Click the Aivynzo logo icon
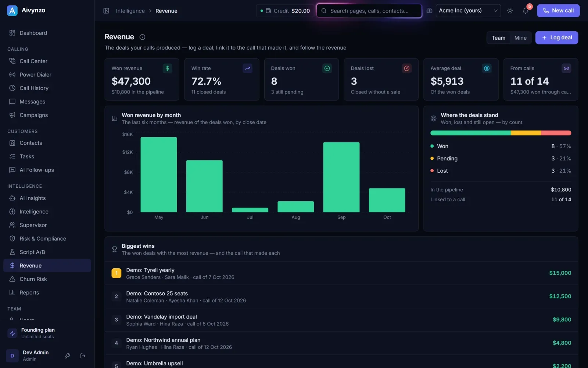Image resolution: width=588 pixels, height=368 pixels. tap(12, 11)
